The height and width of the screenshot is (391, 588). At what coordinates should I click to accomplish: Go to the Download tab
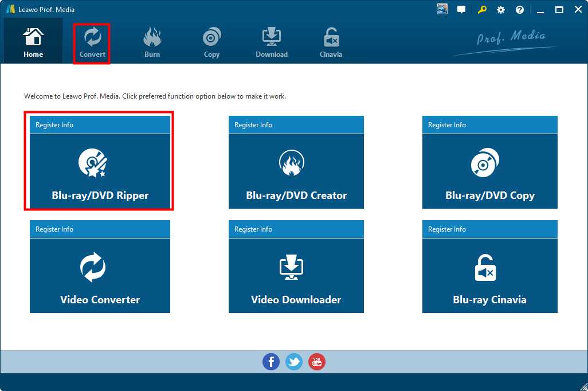(x=272, y=43)
